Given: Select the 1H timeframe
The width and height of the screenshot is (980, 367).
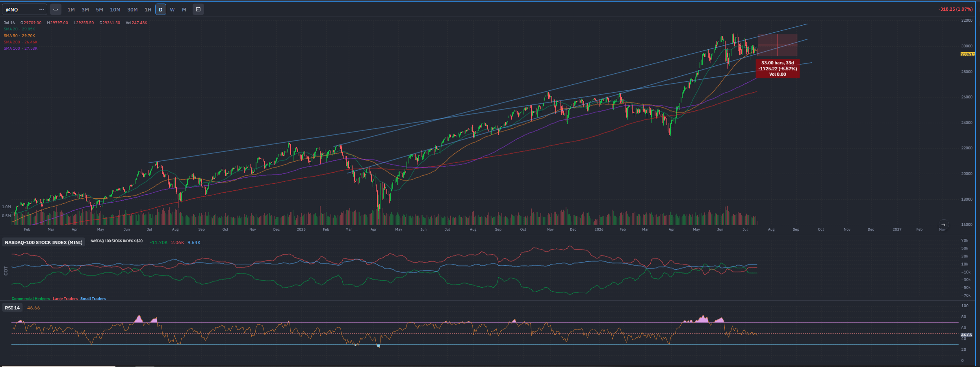Looking at the screenshot, I should pyautogui.click(x=148, y=9).
